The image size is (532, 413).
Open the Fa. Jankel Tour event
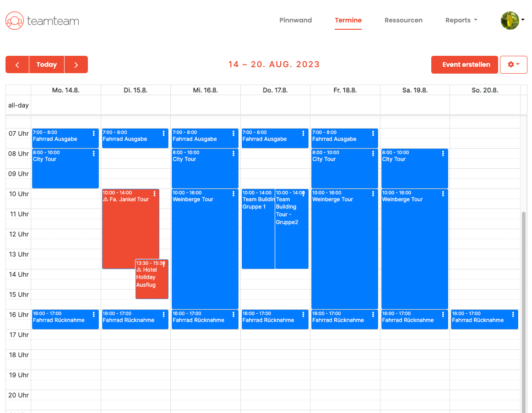(130, 229)
